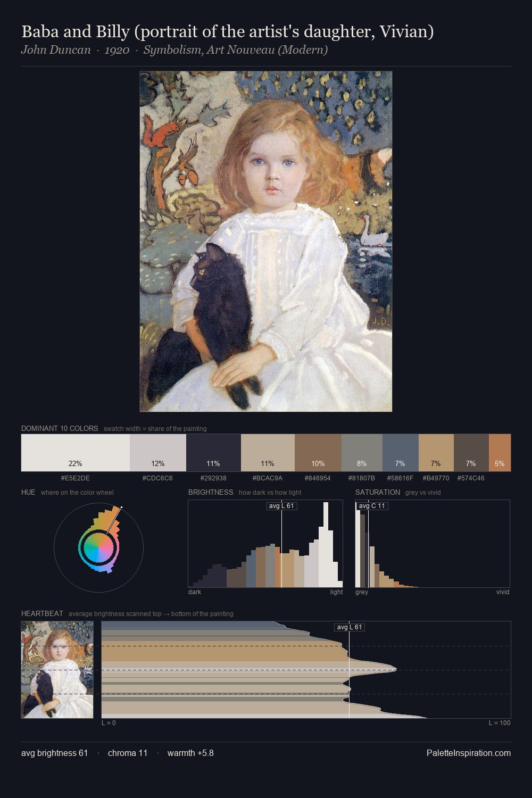Click 'grey vs vivid' caption
This screenshot has height=798, width=532.
[423, 493]
